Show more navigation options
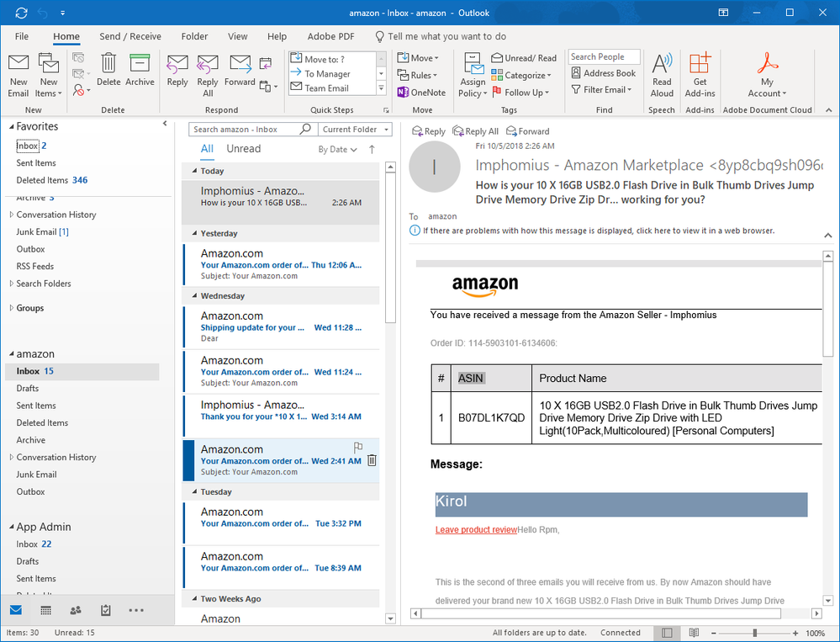This screenshot has height=642, width=840. point(136,610)
